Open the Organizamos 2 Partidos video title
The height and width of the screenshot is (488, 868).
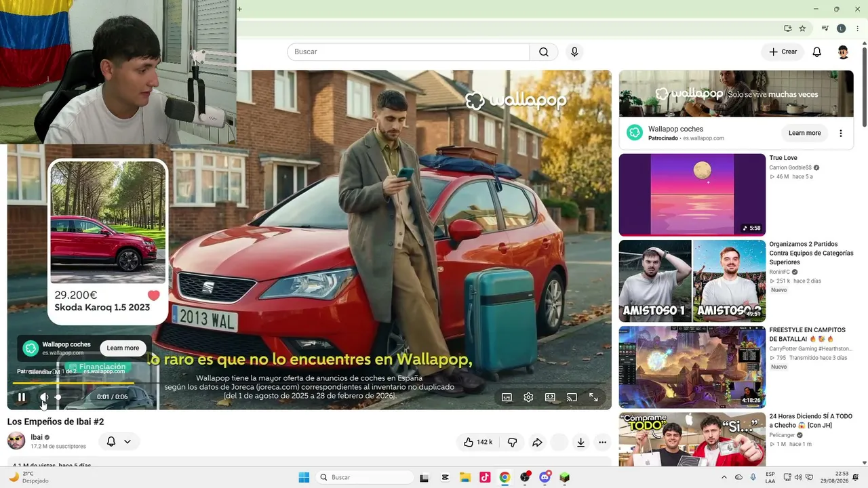[x=812, y=253]
